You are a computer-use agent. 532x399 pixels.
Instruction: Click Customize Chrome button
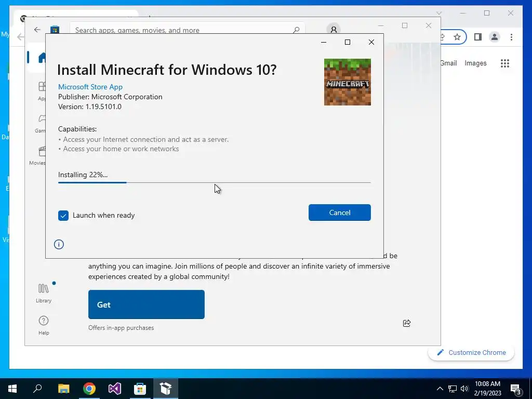coord(471,353)
